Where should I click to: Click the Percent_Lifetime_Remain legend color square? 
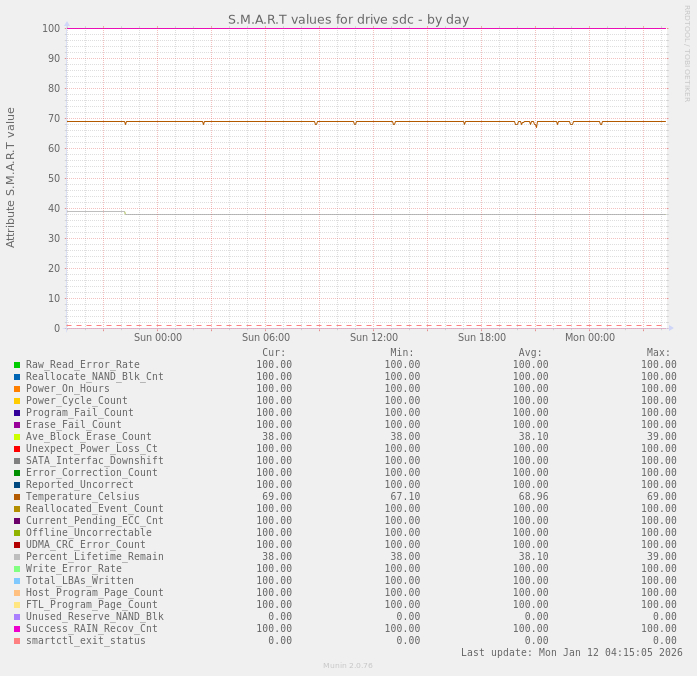pos(17,557)
